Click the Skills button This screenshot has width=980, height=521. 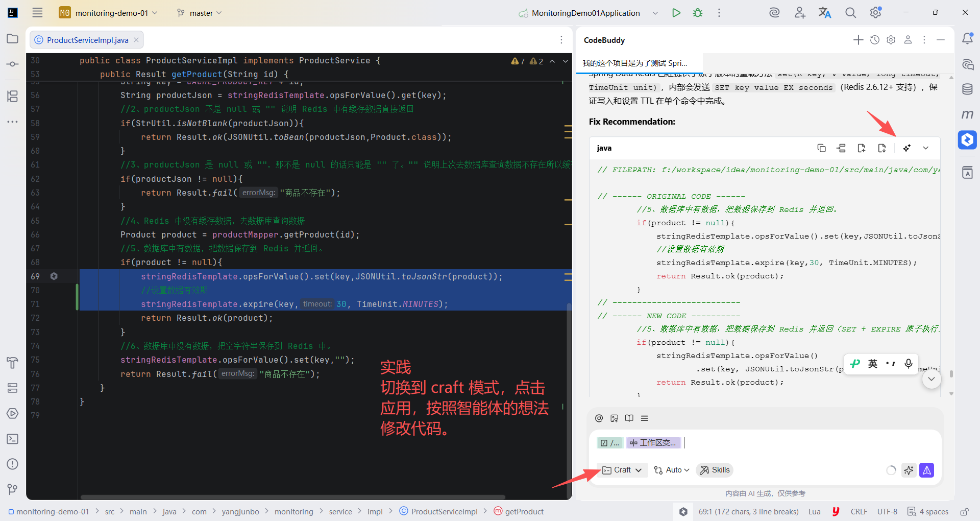tap(715, 470)
